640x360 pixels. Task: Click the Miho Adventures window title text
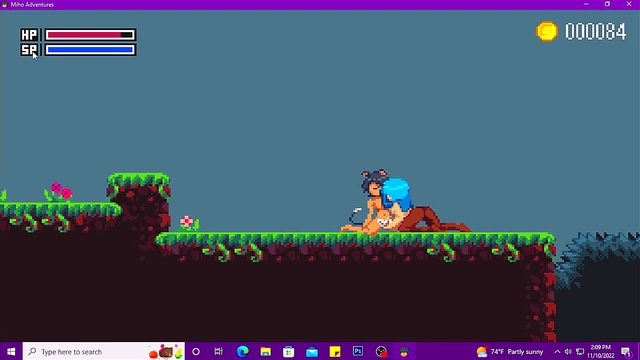click(x=32, y=4)
